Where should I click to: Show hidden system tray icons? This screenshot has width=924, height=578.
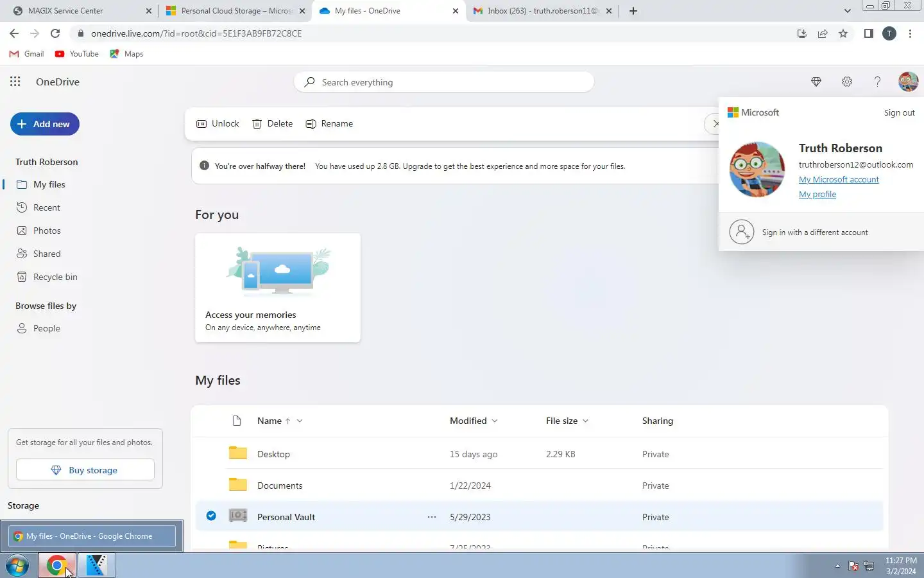pyautogui.click(x=837, y=566)
